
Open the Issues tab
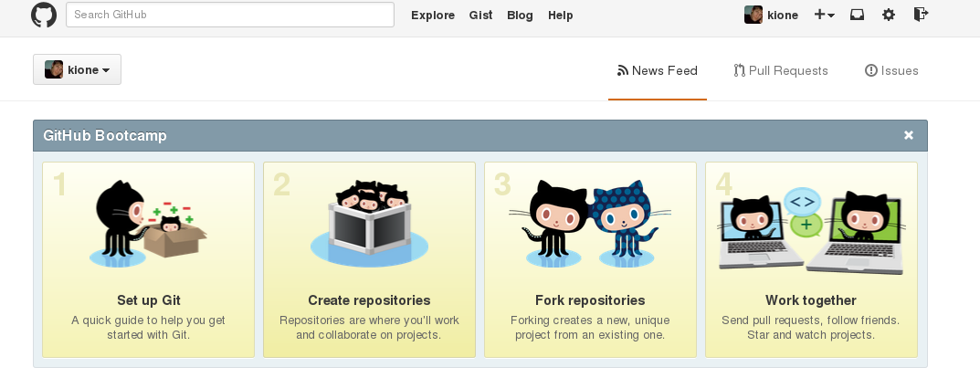(891, 70)
